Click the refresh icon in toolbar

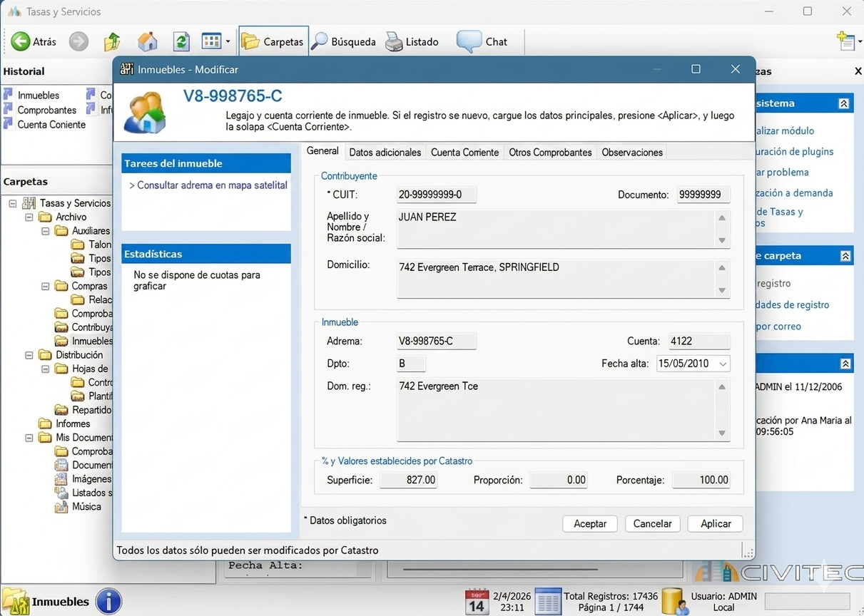(181, 41)
